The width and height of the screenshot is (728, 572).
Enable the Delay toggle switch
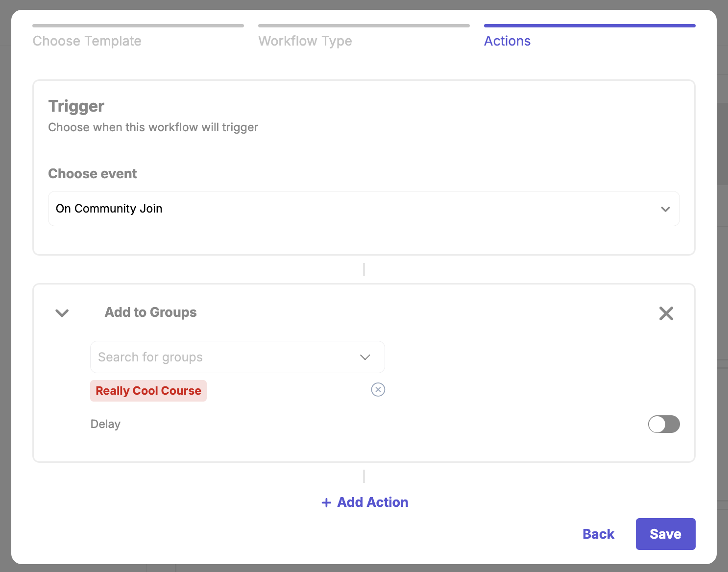click(663, 424)
